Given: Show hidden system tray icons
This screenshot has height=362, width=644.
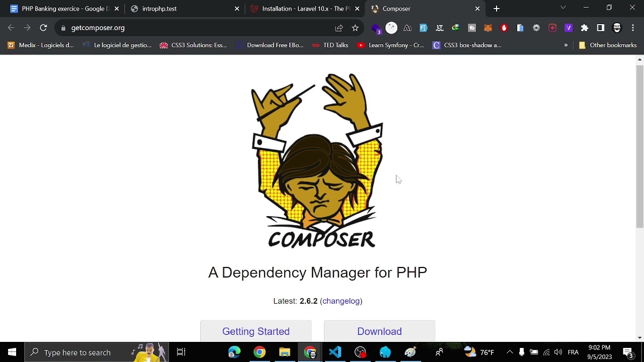Looking at the screenshot, I should 510,352.
